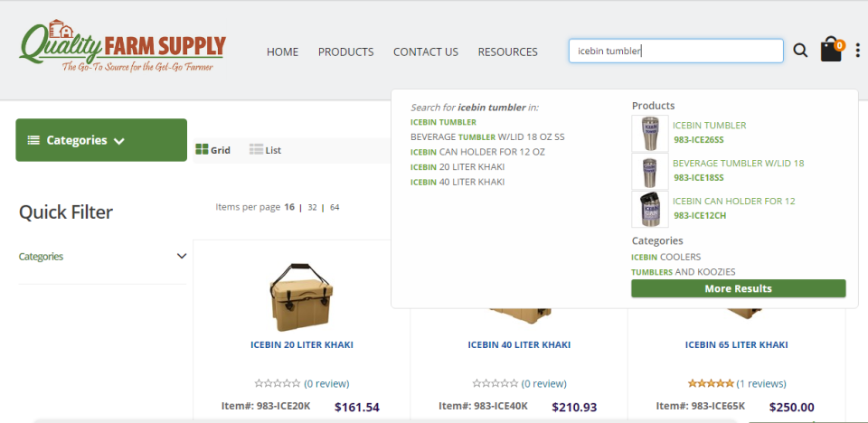Click the search magnifier icon
The image size is (868, 423).
coord(800,51)
